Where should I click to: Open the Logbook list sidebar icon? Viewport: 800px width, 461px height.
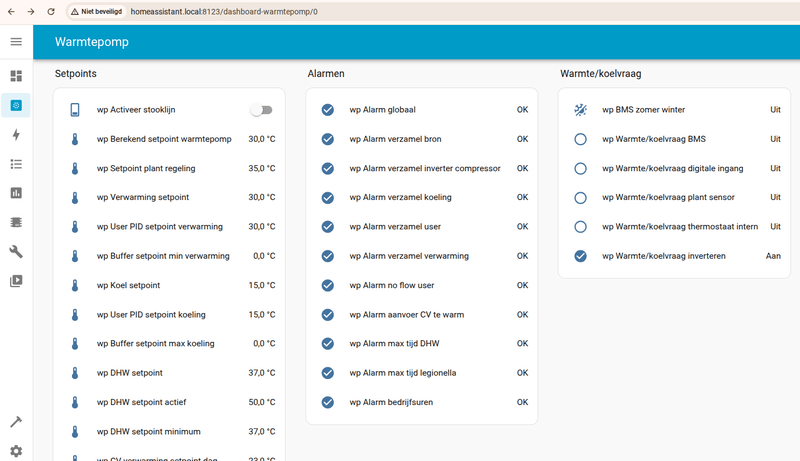[x=16, y=164]
